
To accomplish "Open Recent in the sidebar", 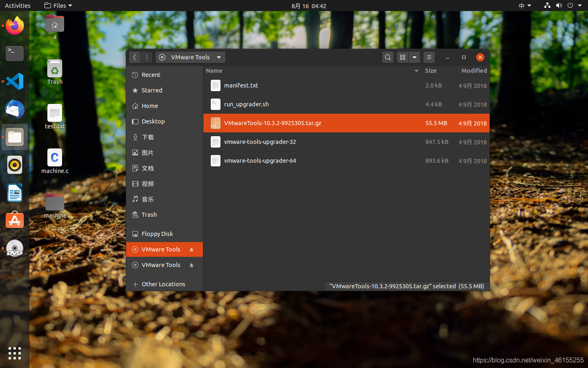I will [x=165, y=75].
